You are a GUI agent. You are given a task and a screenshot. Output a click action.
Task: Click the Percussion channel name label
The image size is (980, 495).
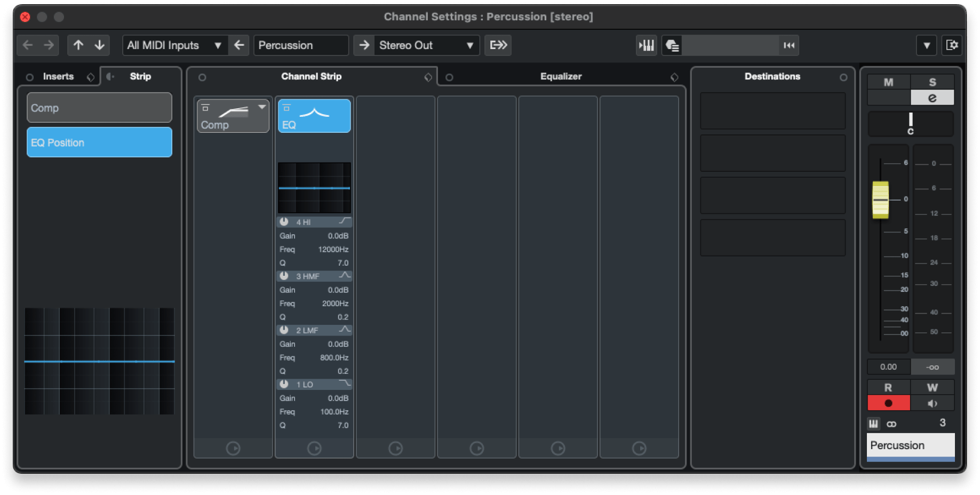click(x=911, y=445)
